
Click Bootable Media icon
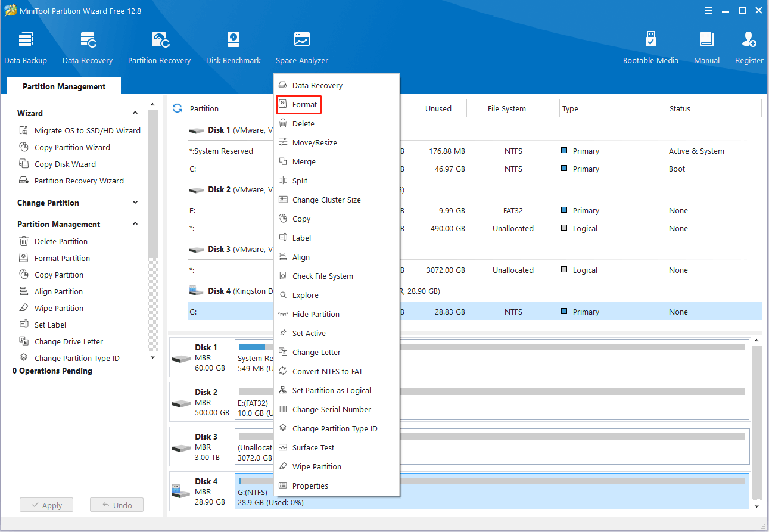(650, 48)
